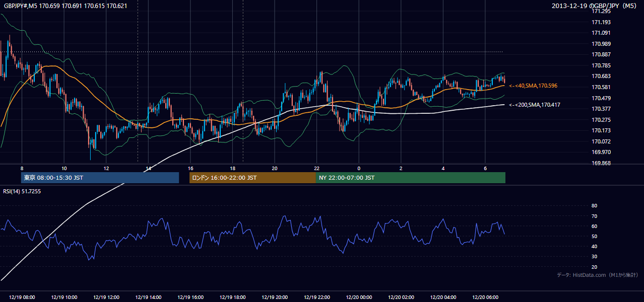Click the hour 0 tick on price chart
Viewport: 644px width, 302px height.
359,168
